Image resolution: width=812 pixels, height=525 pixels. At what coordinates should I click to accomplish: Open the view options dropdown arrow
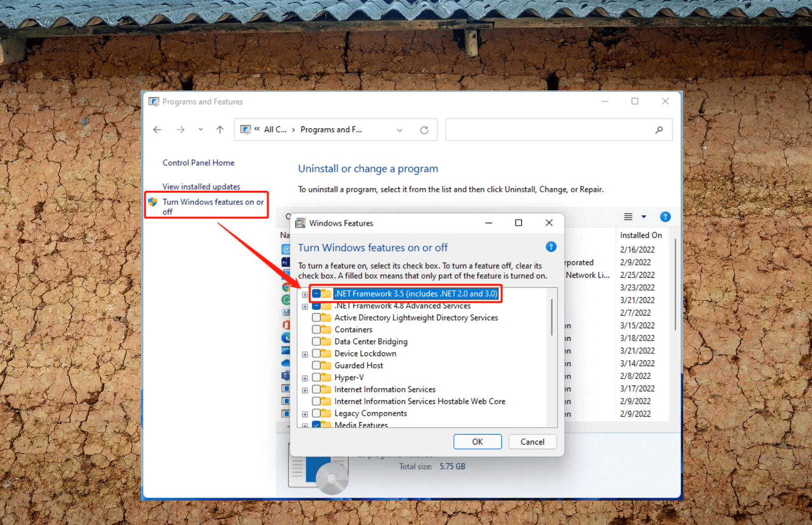(644, 217)
